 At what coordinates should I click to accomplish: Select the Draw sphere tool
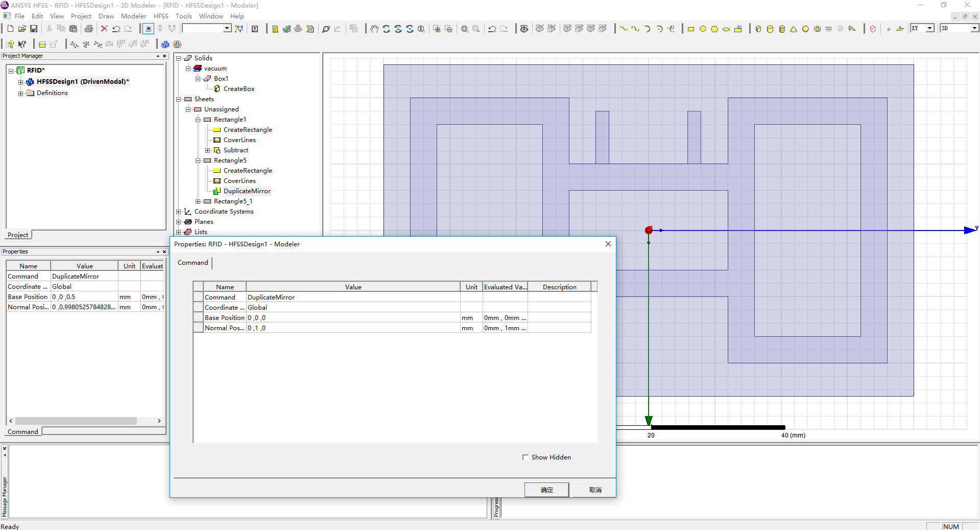click(805, 29)
